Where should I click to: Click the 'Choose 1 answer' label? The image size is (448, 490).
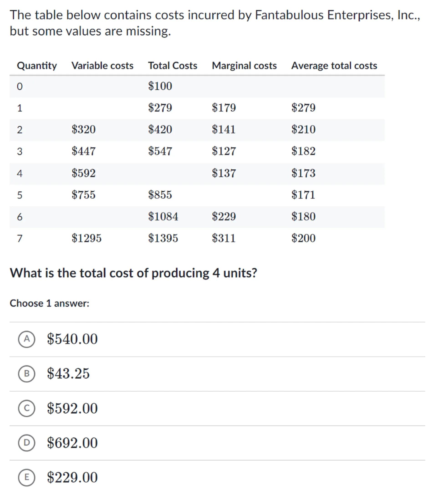[x=50, y=303]
